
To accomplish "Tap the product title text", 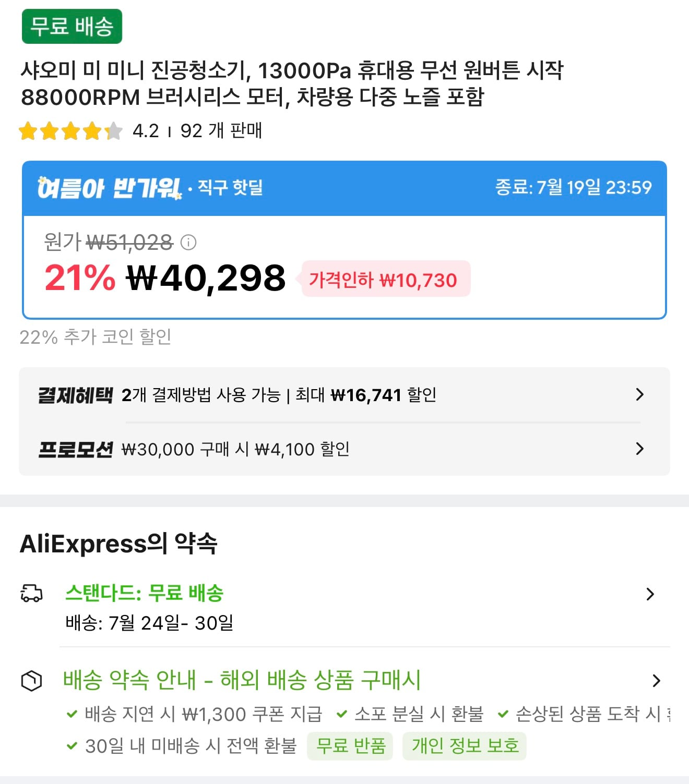I will pos(292,83).
